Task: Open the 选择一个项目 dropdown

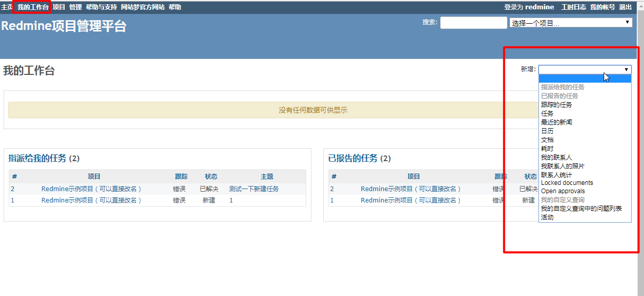Action: tap(571, 23)
